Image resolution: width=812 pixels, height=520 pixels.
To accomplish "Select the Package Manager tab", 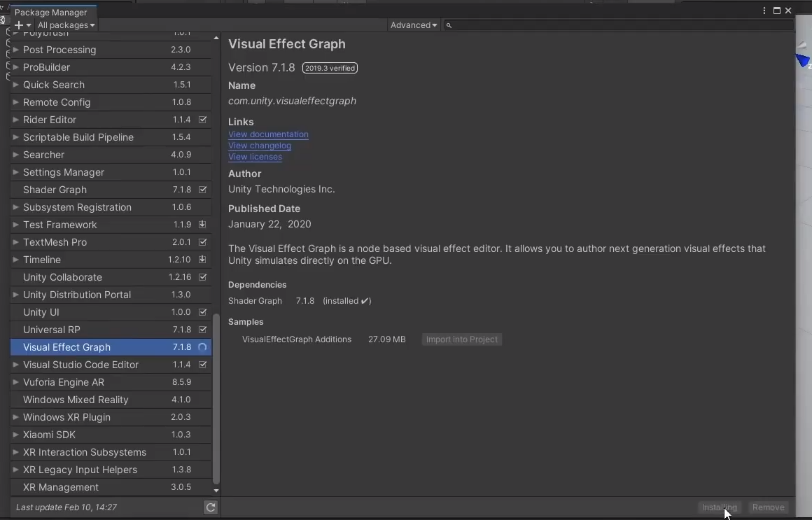I will (50, 12).
